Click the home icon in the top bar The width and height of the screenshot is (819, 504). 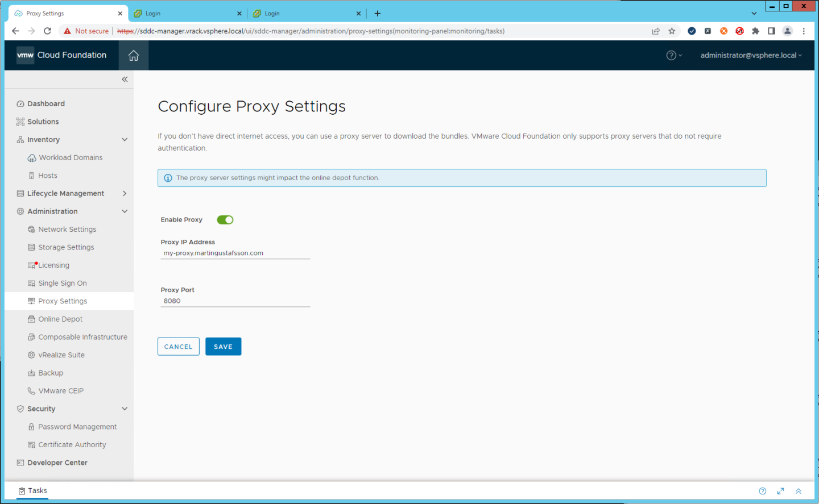pos(133,55)
